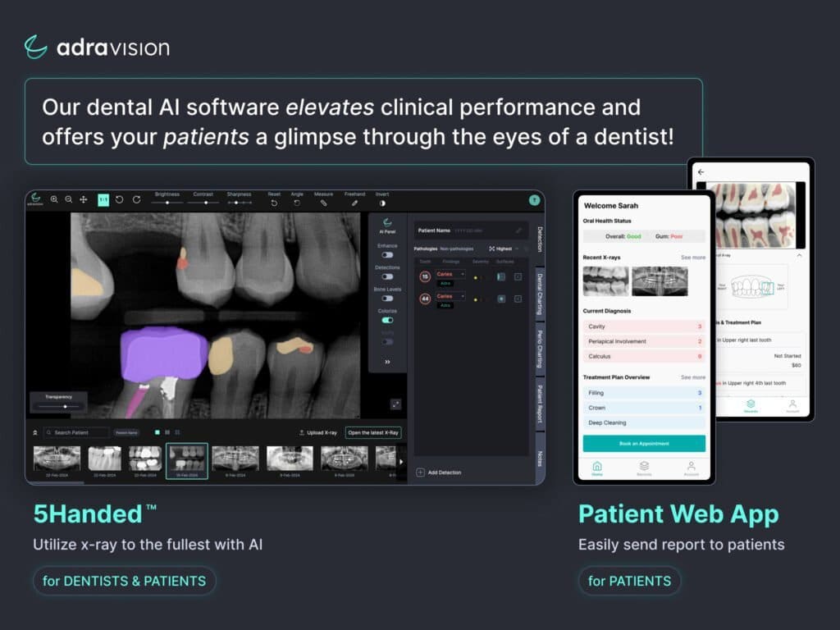Click the surface icon for tooth 15
Screen dimensions: 840x630
tap(501, 277)
